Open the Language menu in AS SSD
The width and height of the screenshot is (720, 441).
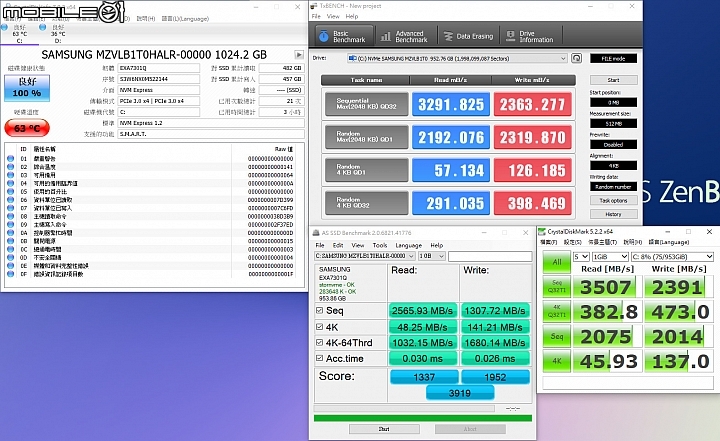408,245
